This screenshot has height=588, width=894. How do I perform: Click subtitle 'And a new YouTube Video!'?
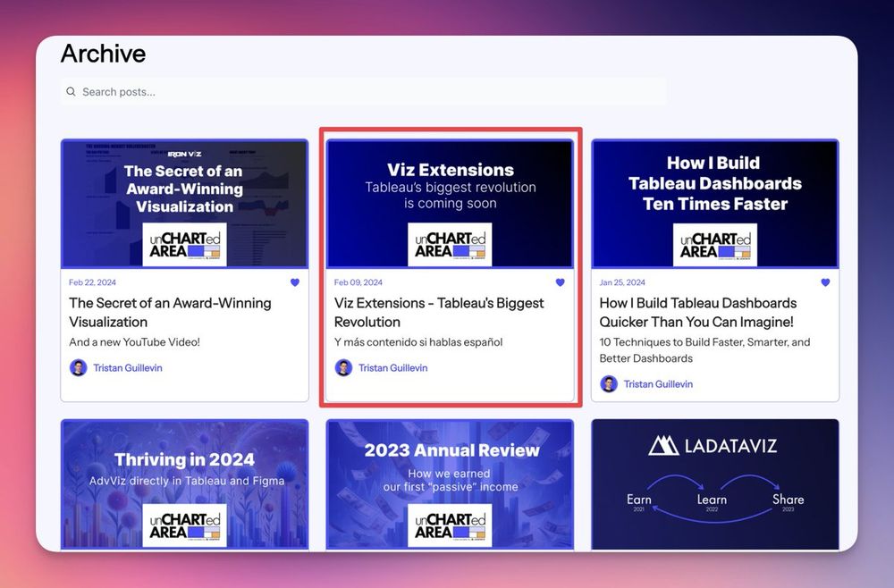point(135,342)
